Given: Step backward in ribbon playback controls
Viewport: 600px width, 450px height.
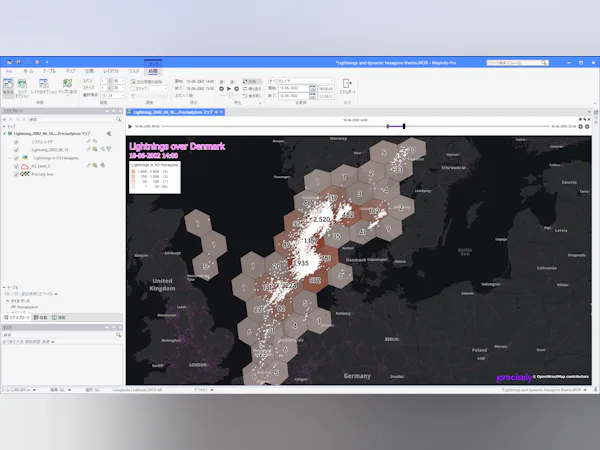Looking at the screenshot, I should (222, 89).
